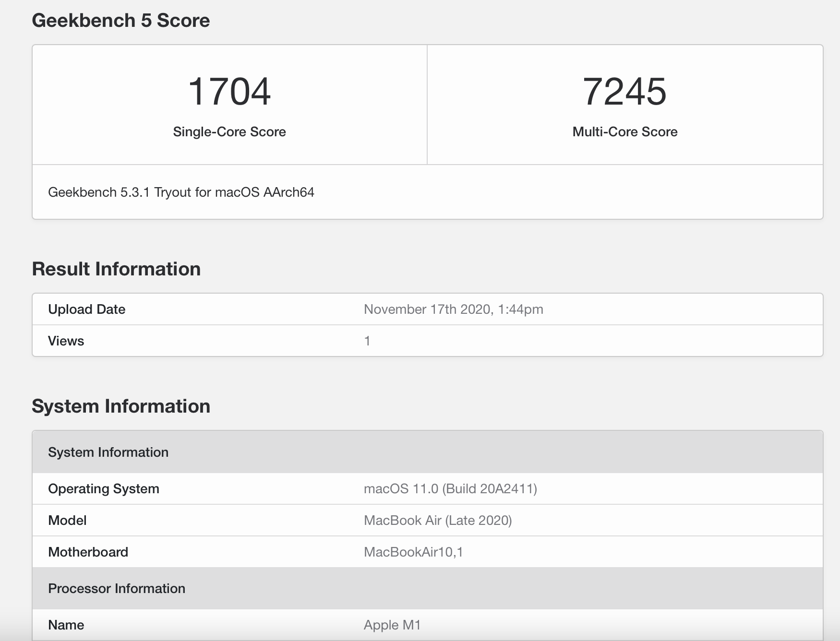
Task: Click the Geekbench 5 Score heading
Action: (x=121, y=20)
